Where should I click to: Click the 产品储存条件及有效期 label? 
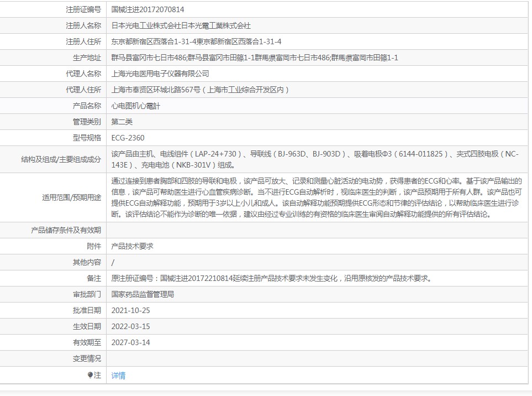tap(66, 230)
